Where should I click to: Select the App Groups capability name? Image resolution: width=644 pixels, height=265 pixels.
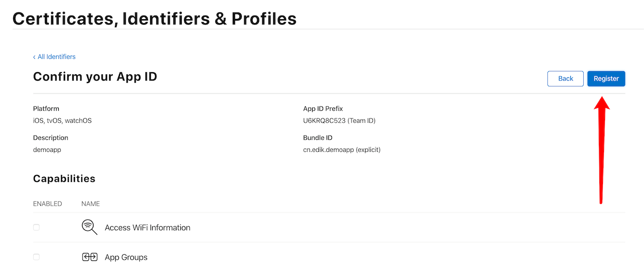(126, 257)
